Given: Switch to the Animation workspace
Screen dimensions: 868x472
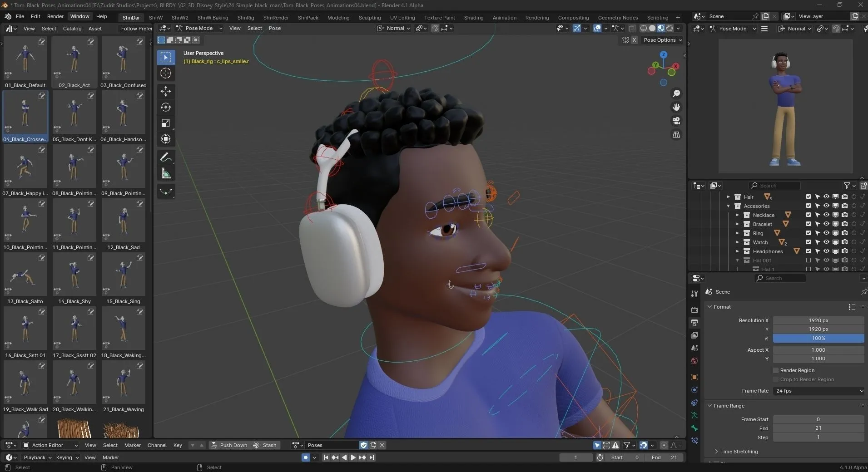Looking at the screenshot, I should pyautogui.click(x=504, y=18).
